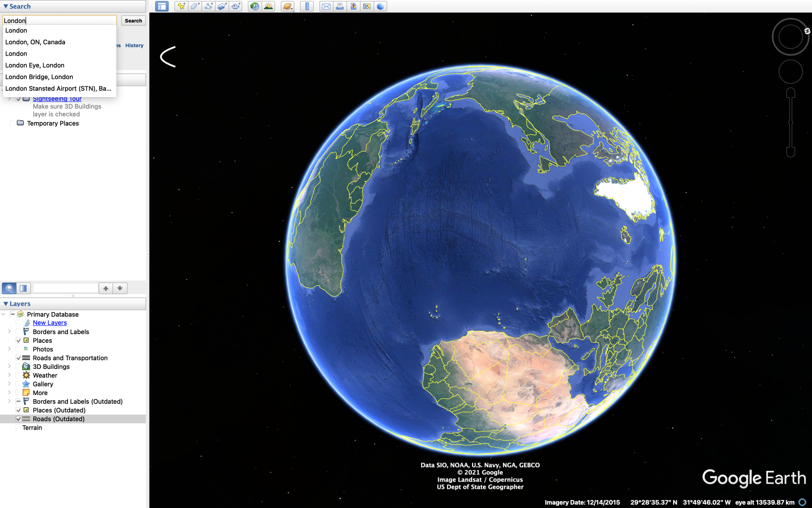
Task: Launch Google Earth web via blue globe icon
Action: pyautogui.click(x=380, y=7)
